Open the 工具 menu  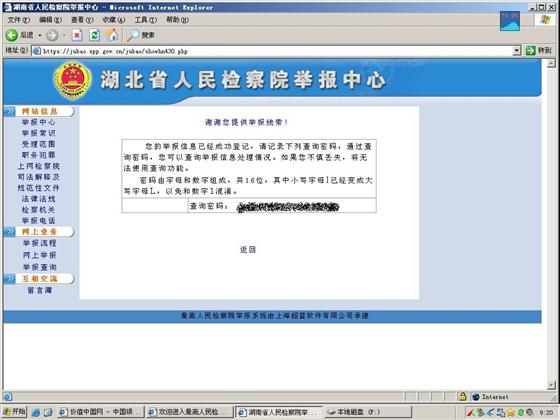click(145, 20)
